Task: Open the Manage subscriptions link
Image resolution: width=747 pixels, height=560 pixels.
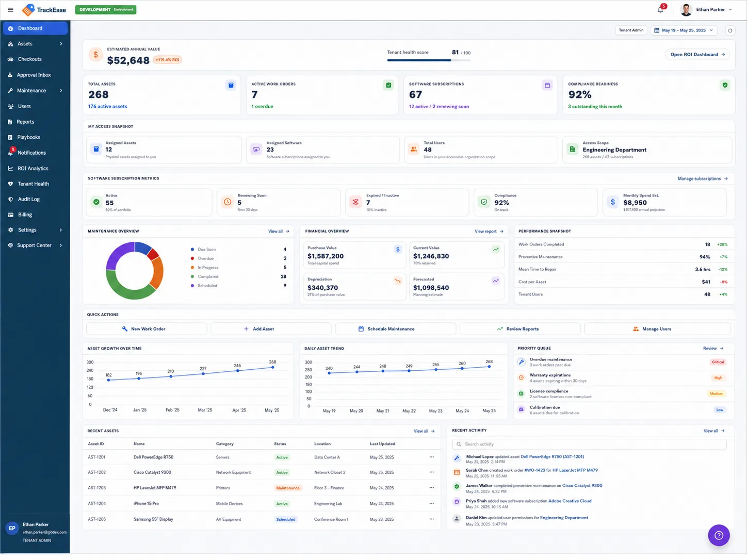Action: (x=703, y=179)
